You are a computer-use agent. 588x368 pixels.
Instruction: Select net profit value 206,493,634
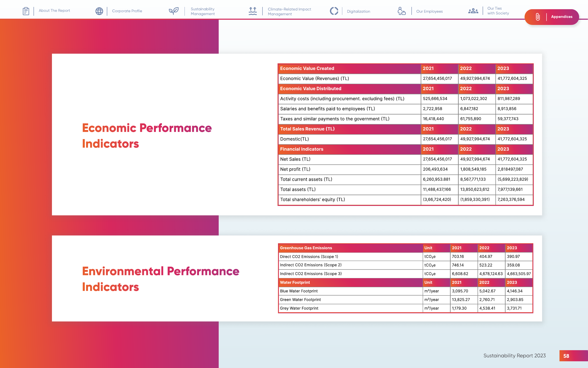(435, 169)
